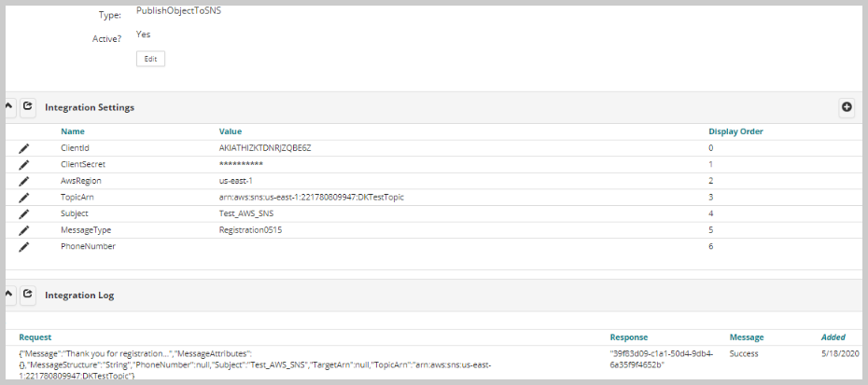Sort settings by Value column header
The width and height of the screenshot is (868, 385).
(231, 131)
